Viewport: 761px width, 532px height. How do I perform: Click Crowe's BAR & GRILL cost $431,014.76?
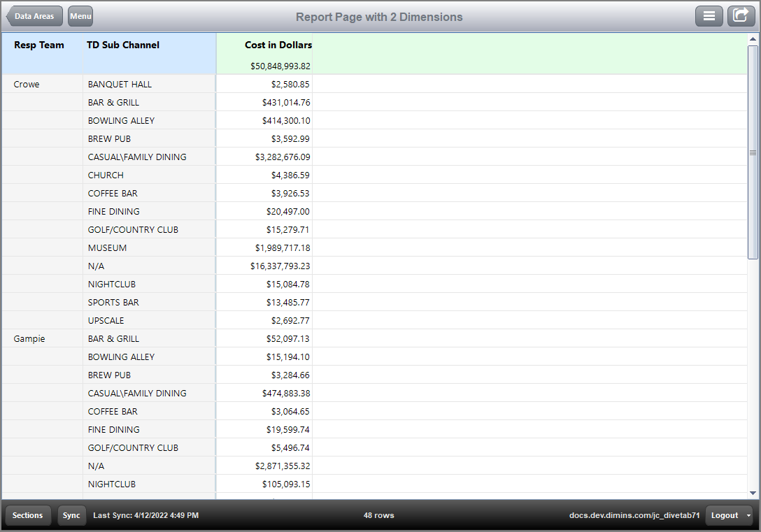coord(286,102)
